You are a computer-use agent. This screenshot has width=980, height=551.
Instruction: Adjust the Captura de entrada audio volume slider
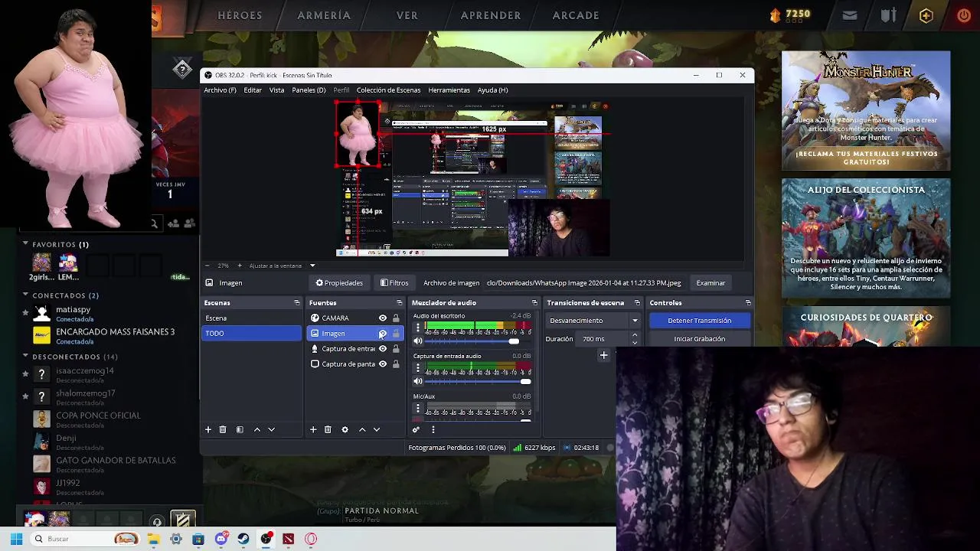pyautogui.click(x=525, y=381)
